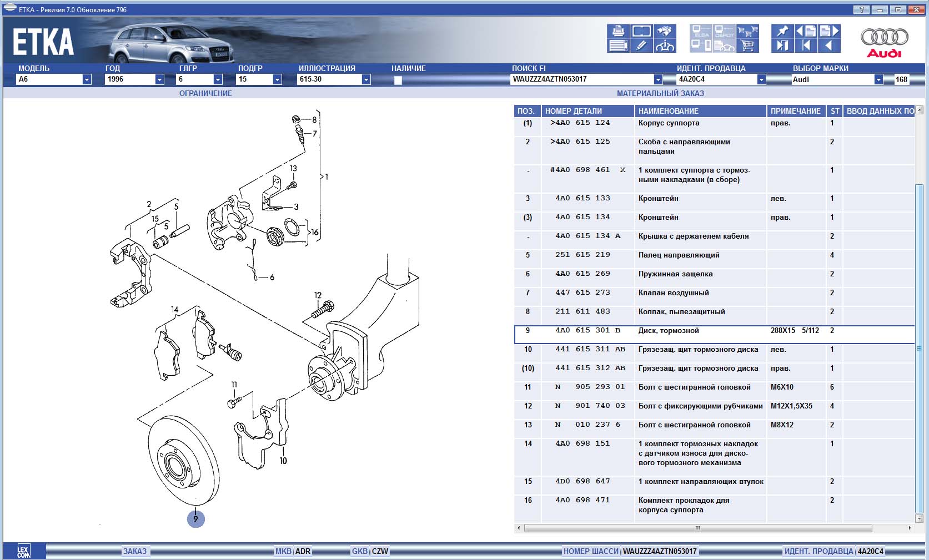Image resolution: width=929 pixels, height=560 pixels.
Task: Select the pencil edit icon
Action: [x=641, y=46]
